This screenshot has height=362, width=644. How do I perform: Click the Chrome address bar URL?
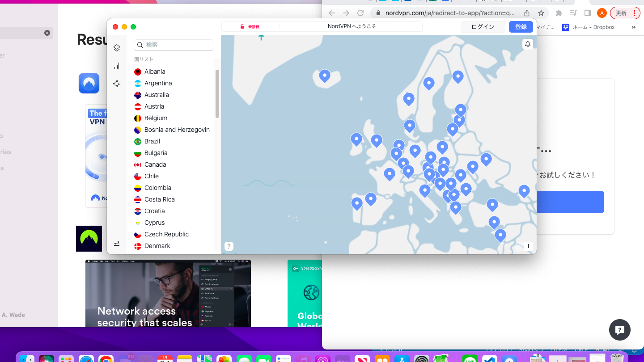450,13
